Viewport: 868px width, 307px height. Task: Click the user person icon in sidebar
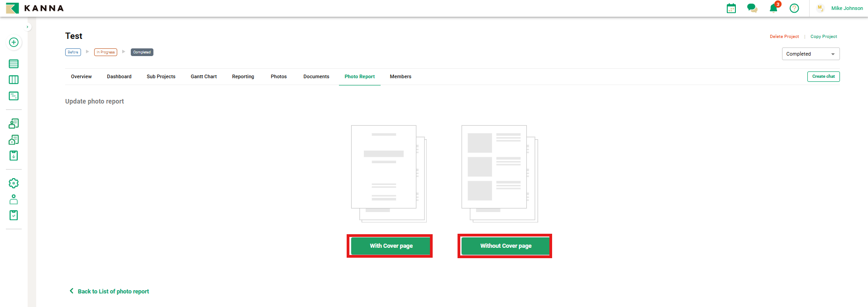tap(14, 199)
